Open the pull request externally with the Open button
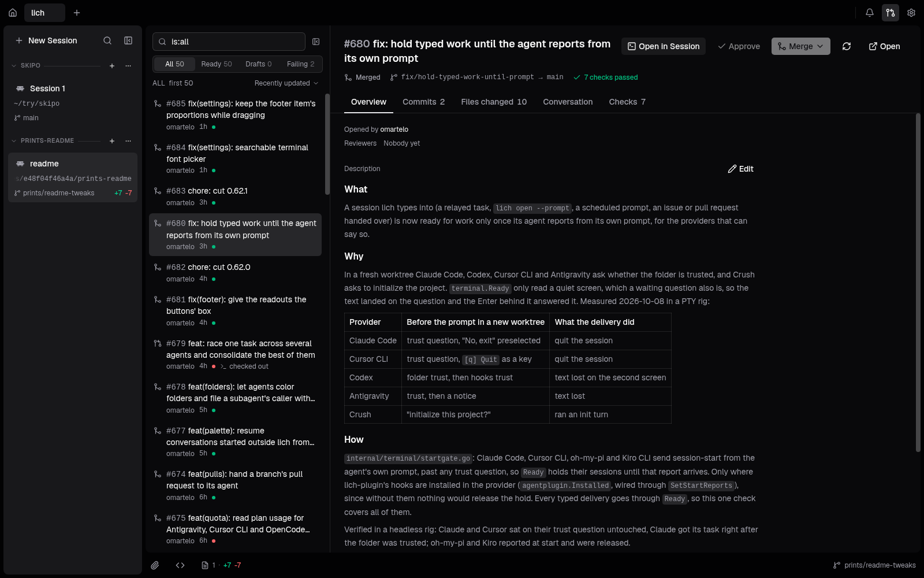 click(x=884, y=46)
